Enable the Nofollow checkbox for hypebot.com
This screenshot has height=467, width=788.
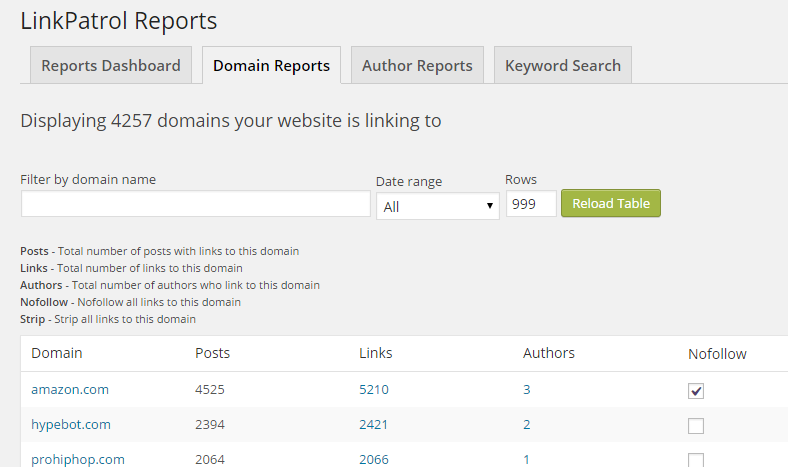pyautogui.click(x=696, y=426)
